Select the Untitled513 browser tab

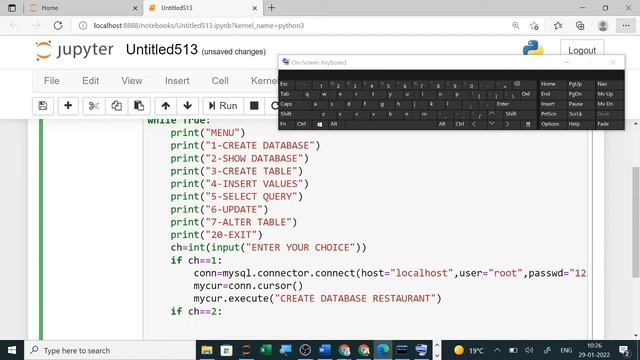click(x=203, y=8)
